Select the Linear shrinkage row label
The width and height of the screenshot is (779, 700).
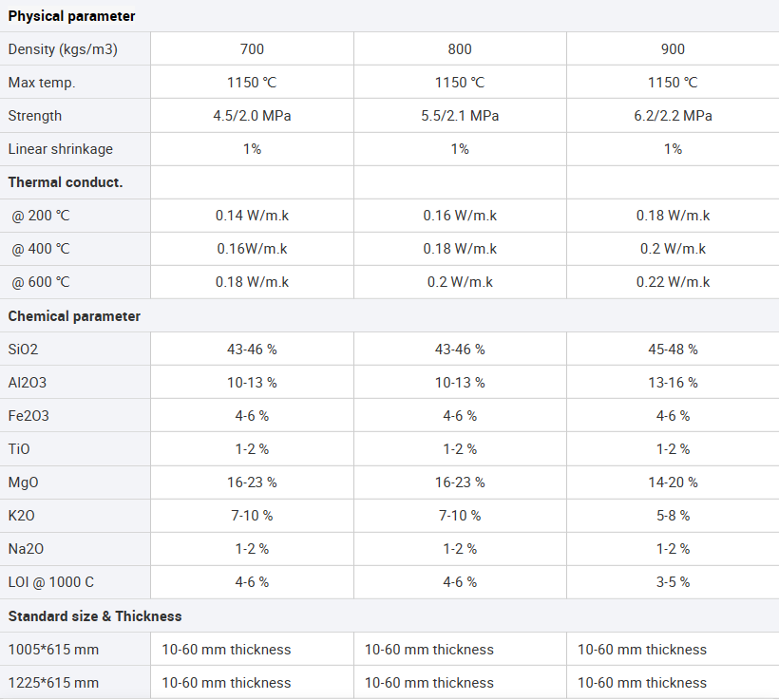click(61, 149)
